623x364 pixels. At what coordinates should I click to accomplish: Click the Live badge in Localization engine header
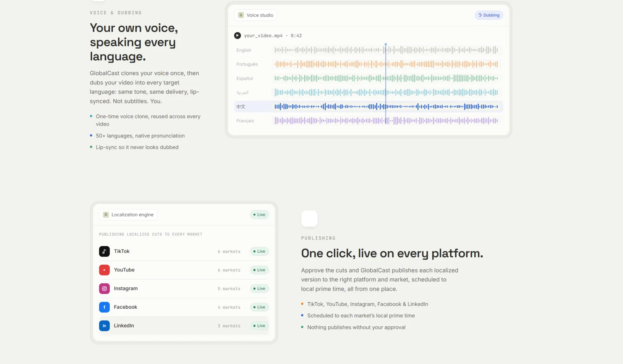point(259,215)
